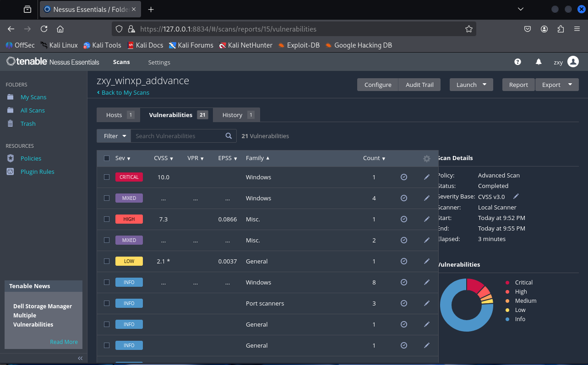Click the Audit Trail button
This screenshot has width=588, height=365.
tap(419, 85)
